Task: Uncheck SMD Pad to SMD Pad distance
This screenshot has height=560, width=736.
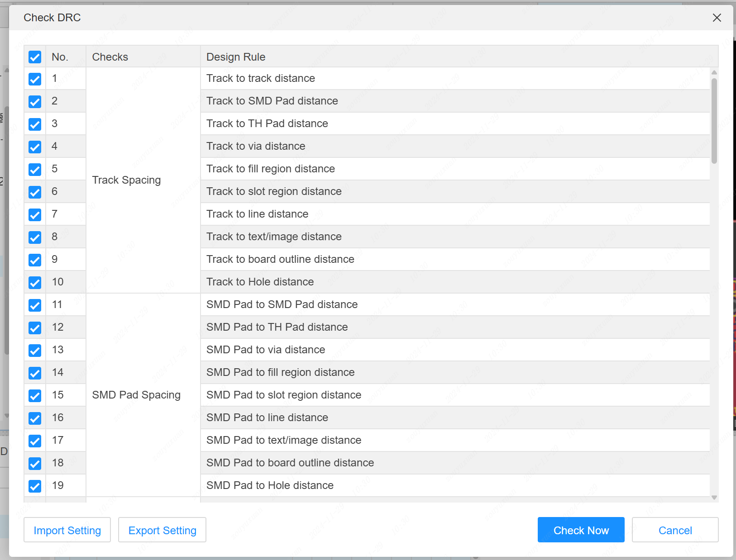Action: [35, 305]
